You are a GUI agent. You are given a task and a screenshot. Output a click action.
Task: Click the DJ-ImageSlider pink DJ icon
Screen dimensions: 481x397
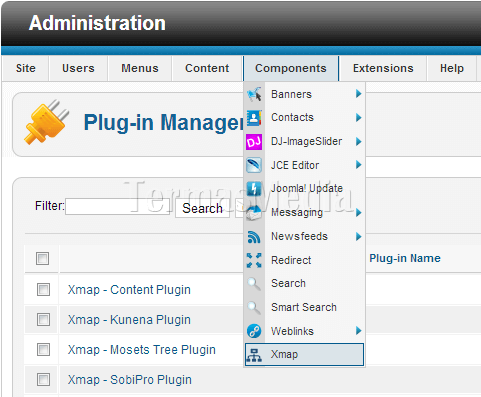tap(254, 142)
